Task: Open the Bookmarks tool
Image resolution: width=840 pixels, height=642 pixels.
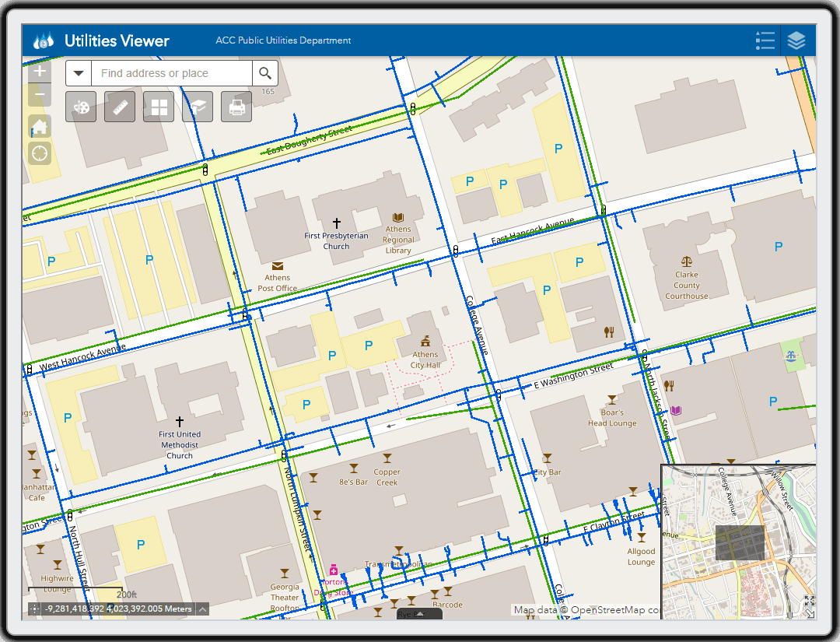Action: click(198, 107)
